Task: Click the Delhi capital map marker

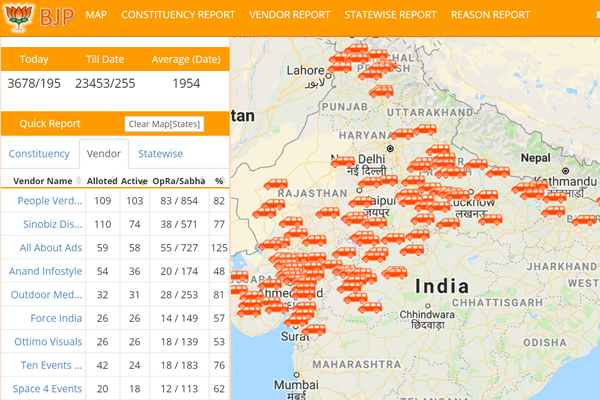Action: (x=390, y=149)
